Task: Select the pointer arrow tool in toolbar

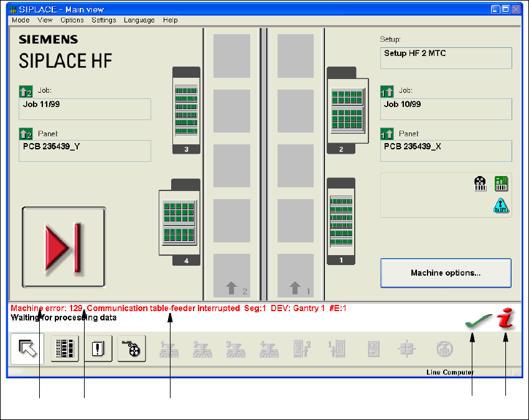Action: coord(27,348)
